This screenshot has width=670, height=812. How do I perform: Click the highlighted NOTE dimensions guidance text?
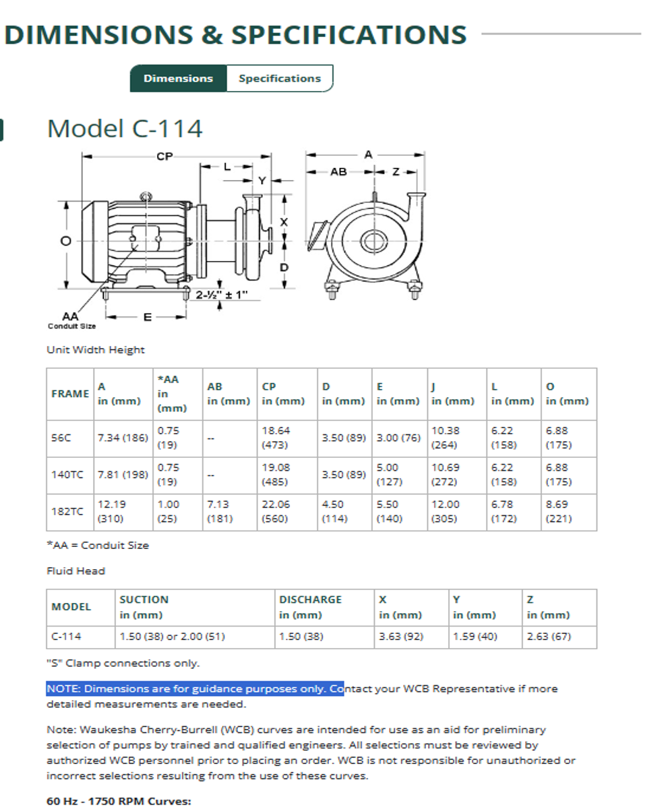195,689
